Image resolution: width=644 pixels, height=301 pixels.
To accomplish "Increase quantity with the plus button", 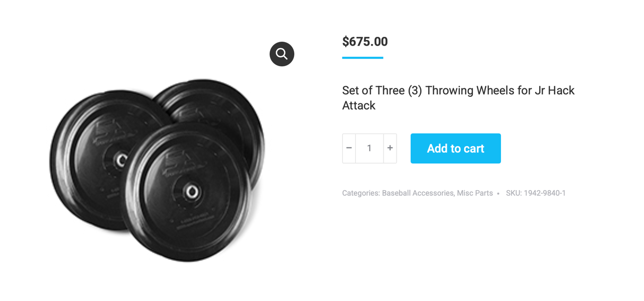I will point(390,148).
